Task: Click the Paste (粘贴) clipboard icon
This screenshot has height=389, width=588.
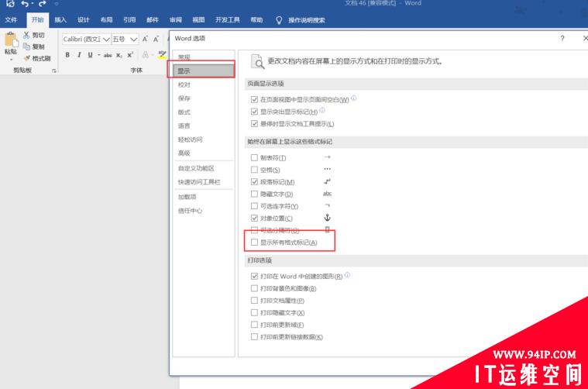Action: click(11, 40)
